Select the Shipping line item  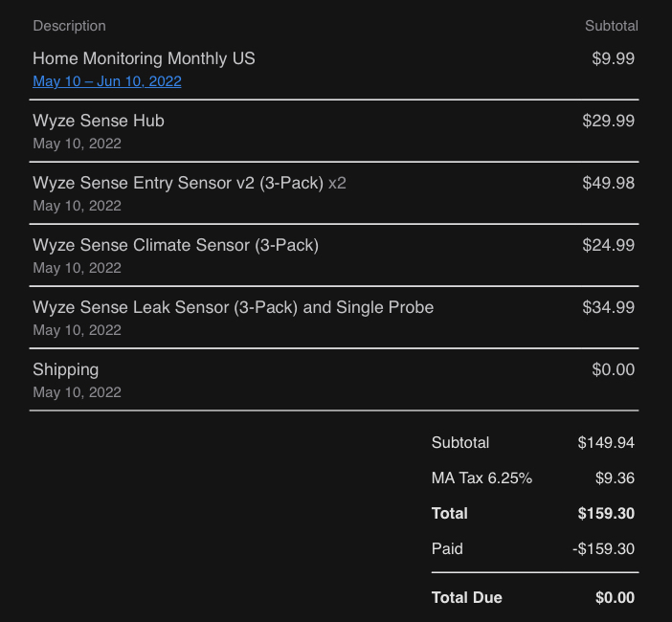(x=65, y=369)
